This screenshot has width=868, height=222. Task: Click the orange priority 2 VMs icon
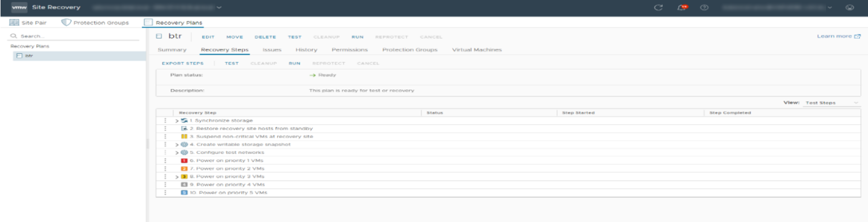pyautogui.click(x=184, y=168)
